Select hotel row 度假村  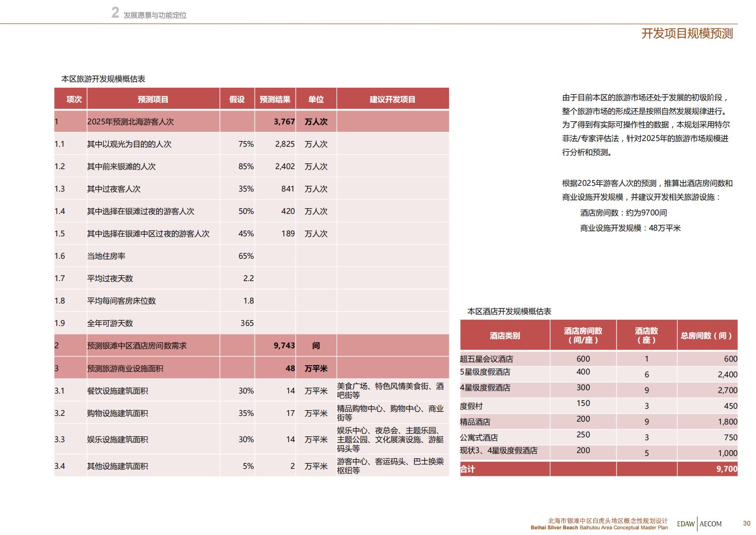599,405
